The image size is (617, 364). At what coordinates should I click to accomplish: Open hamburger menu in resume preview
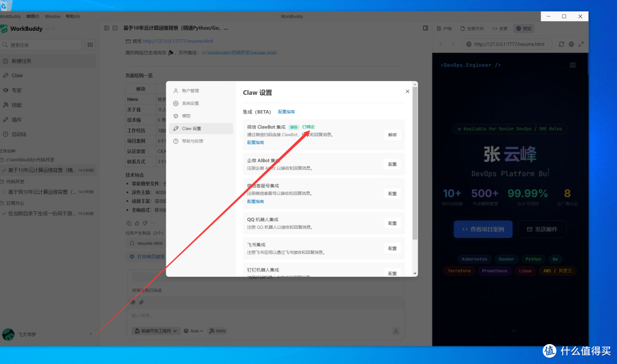coord(572,65)
